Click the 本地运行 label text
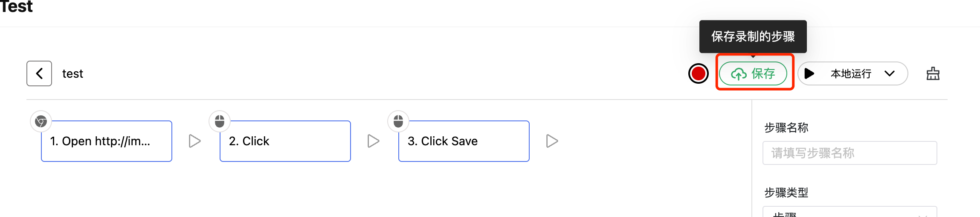Screen dimensions: 980x217 [x=851, y=73]
